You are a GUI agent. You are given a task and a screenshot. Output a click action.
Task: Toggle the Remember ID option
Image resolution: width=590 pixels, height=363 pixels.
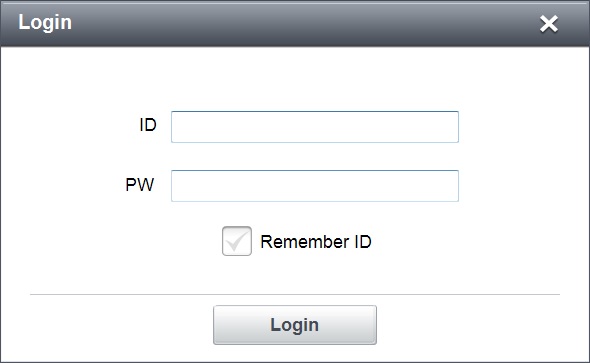pos(237,241)
